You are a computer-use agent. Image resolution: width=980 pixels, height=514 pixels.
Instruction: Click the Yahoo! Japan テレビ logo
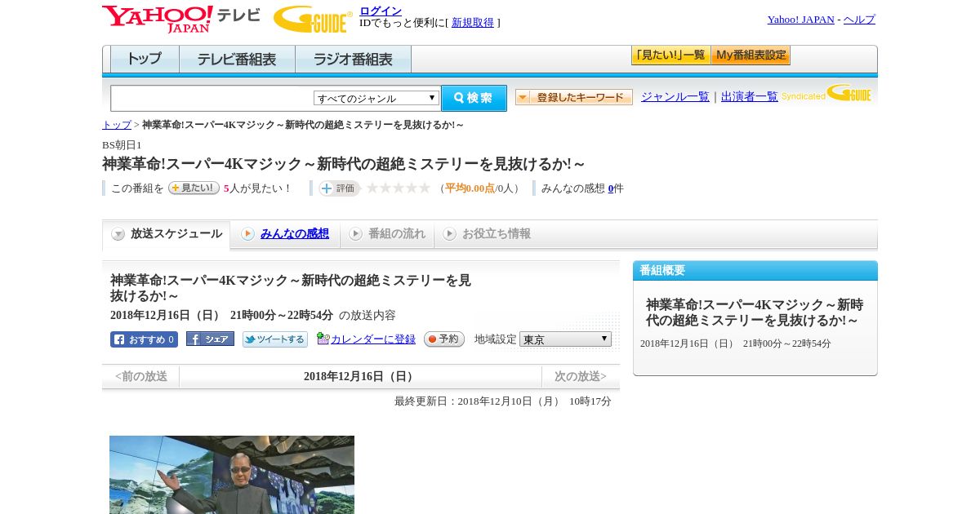pos(180,19)
